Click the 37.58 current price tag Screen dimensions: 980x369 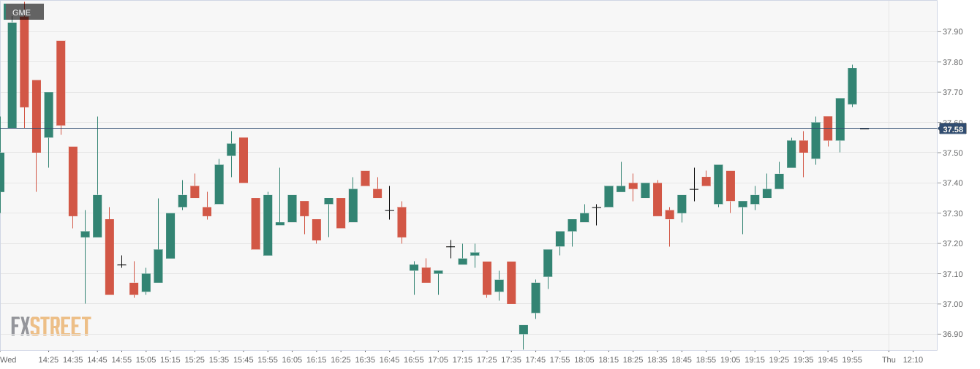tap(953, 129)
